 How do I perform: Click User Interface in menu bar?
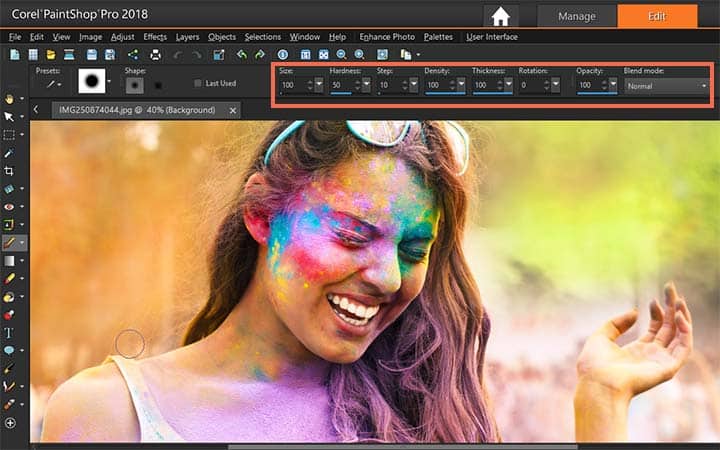click(x=492, y=37)
